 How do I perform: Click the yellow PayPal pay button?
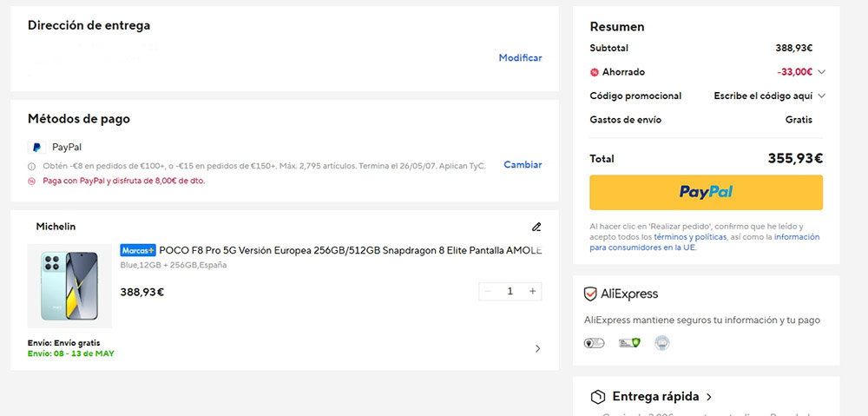(706, 192)
